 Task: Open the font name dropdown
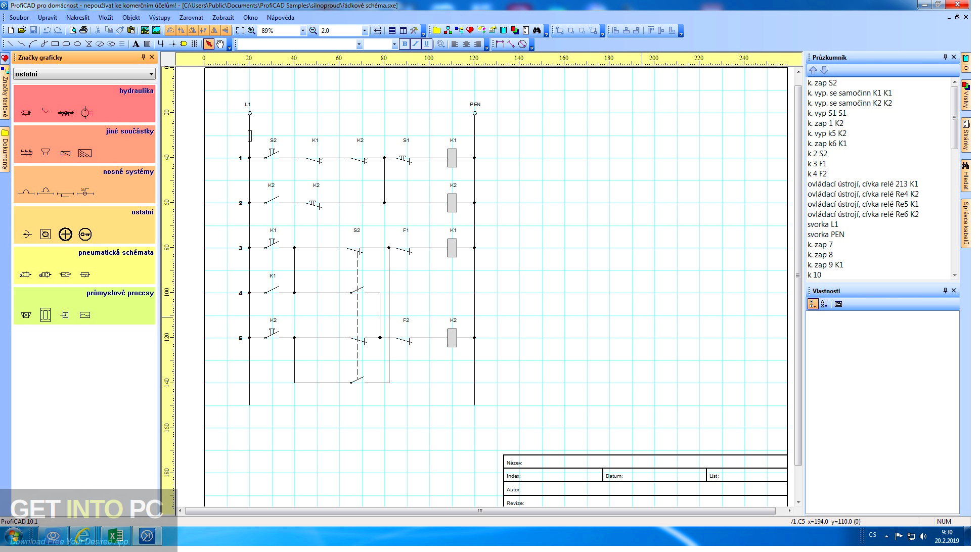click(359, 44)
